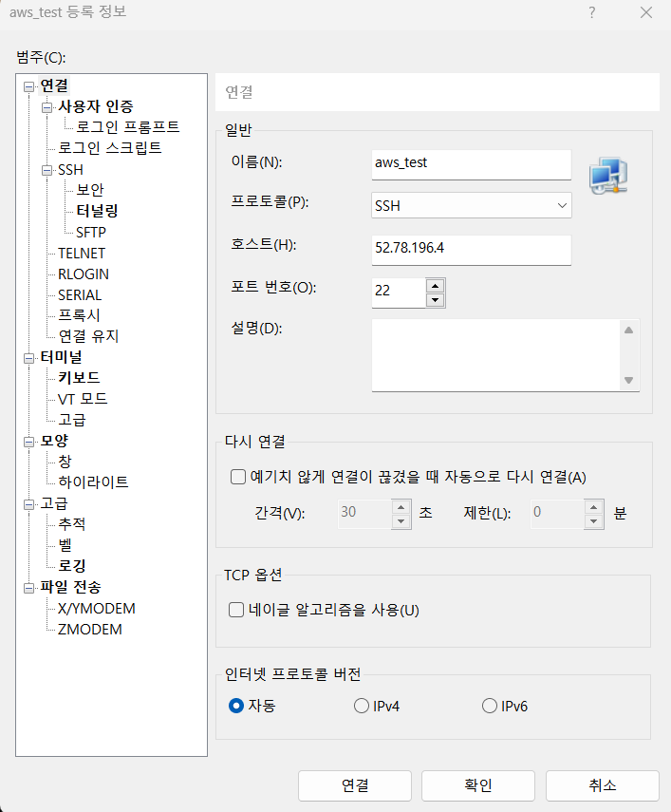
Task: Click the session computer icon
Action: pyautogui.click(x=608, y=176)
